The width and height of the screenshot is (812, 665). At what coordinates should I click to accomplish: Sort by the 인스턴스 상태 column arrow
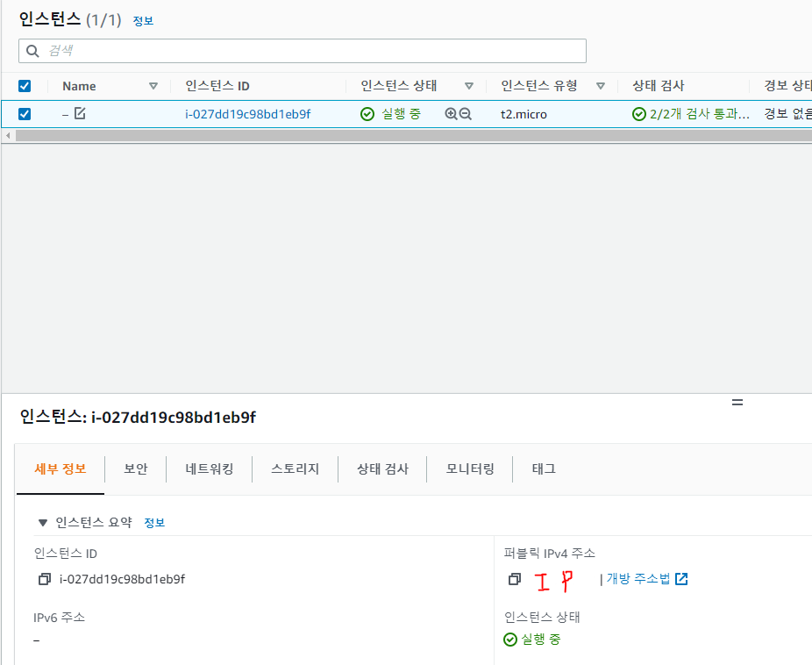[469, 86]
